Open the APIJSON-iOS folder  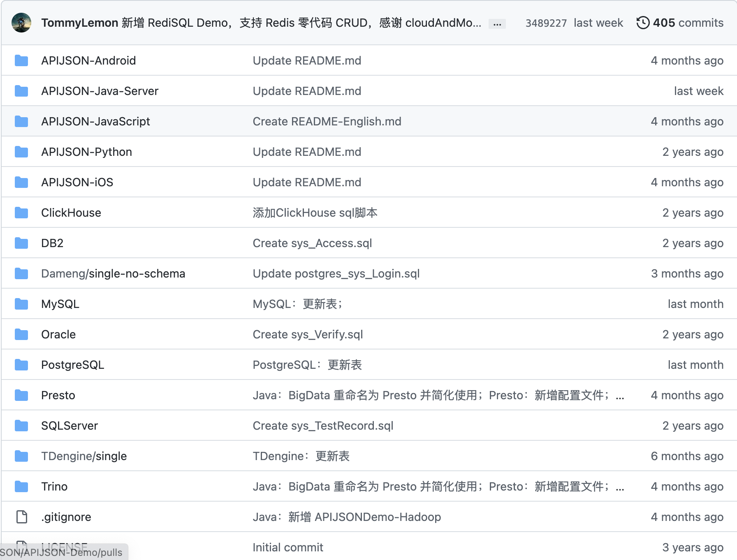coord(77,182)
